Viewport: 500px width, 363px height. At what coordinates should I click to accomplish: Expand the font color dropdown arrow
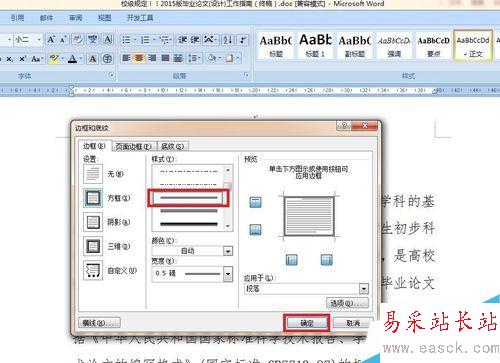(81, 59)
